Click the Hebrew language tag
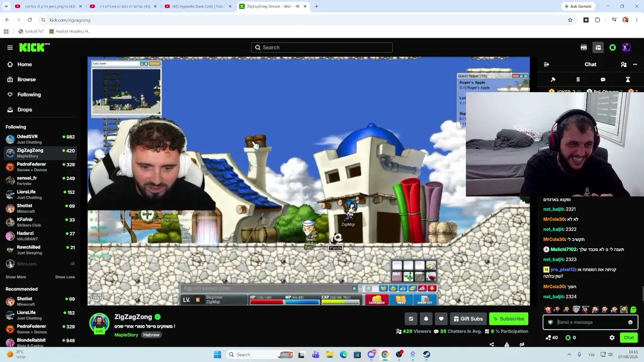This screenshot has height=362, width=644. pos(151,335)
